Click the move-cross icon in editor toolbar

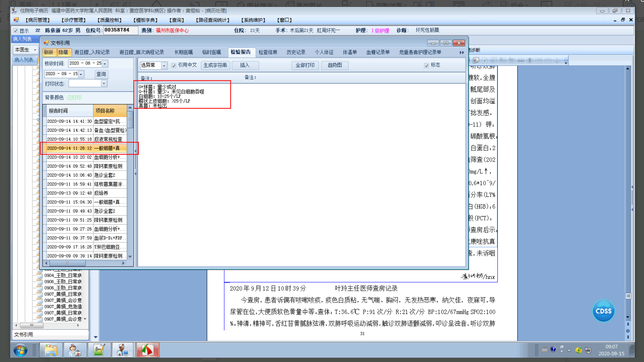pyautogui.click(x=557, y=60)
